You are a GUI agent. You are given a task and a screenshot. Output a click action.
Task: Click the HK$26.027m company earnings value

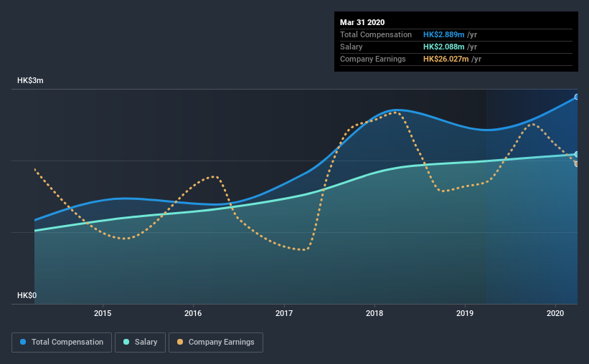point(446,59)
